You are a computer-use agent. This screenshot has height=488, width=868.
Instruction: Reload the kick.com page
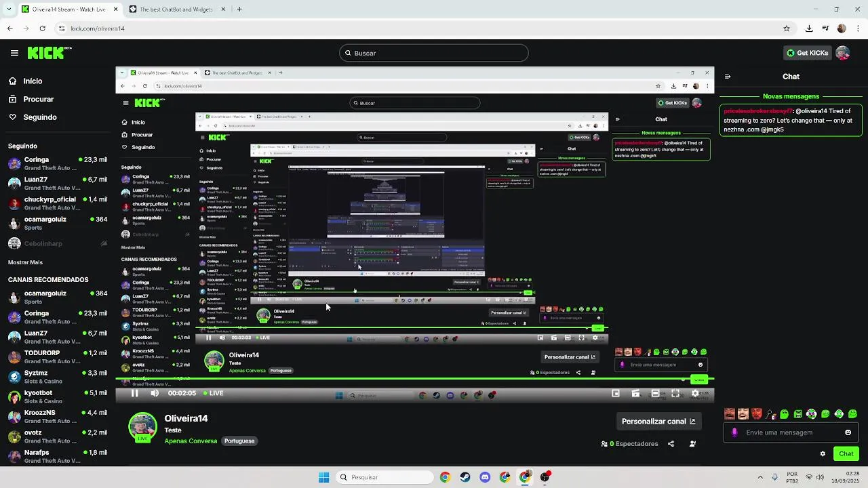click(43, 28)
